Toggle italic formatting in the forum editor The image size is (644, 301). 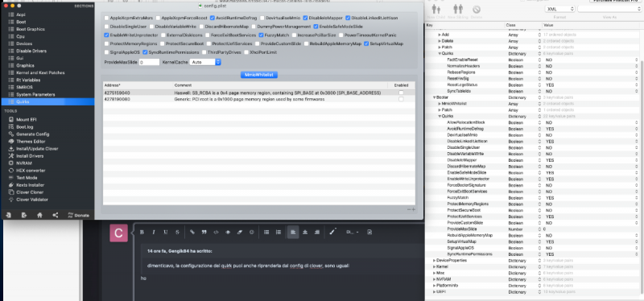154,232
